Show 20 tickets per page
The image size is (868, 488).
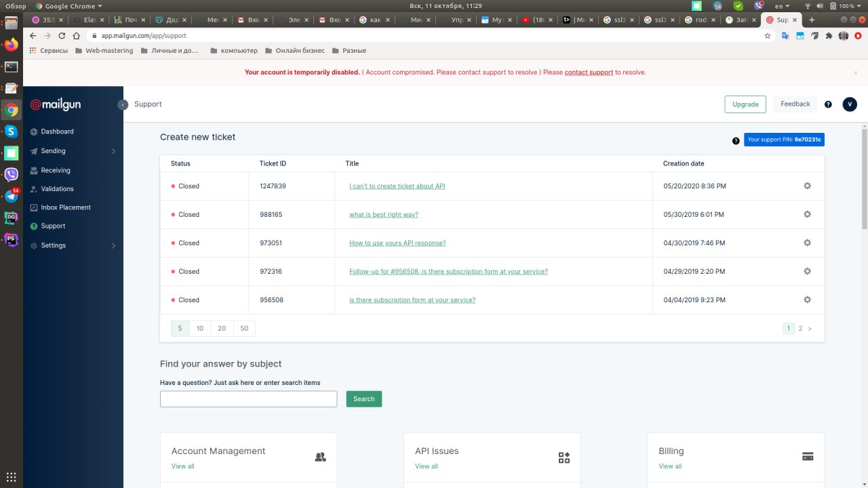coord(222,328)
